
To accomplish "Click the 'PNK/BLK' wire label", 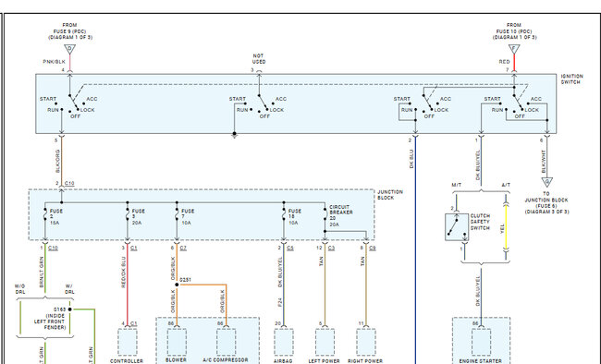I will tap(54, 62).
